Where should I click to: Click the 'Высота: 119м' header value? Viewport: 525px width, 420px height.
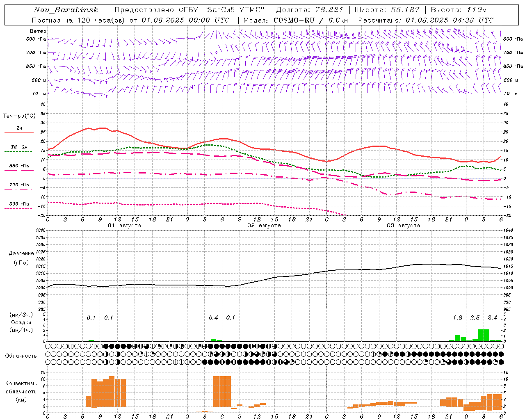point(459,10)
